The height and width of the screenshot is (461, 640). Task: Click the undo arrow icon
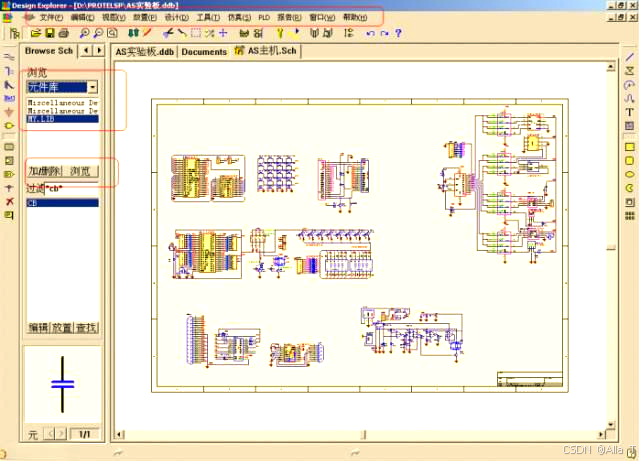tap(370, 33)
